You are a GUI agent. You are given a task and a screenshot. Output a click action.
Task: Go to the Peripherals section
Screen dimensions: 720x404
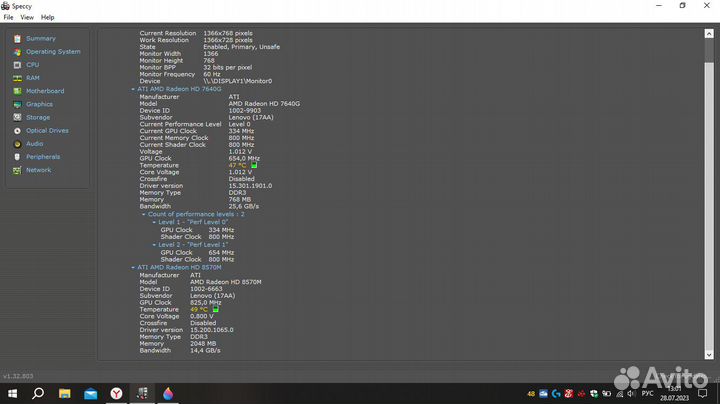point(43,157)
